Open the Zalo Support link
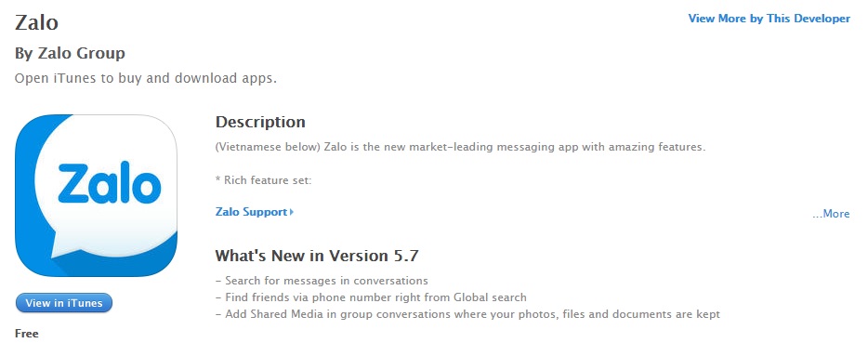 click(251, 212)
